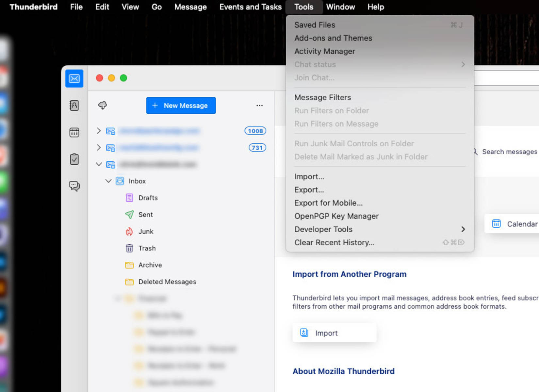The image size is (539, 392).
Task: Click the Archive folder icon
Action: 129,265
